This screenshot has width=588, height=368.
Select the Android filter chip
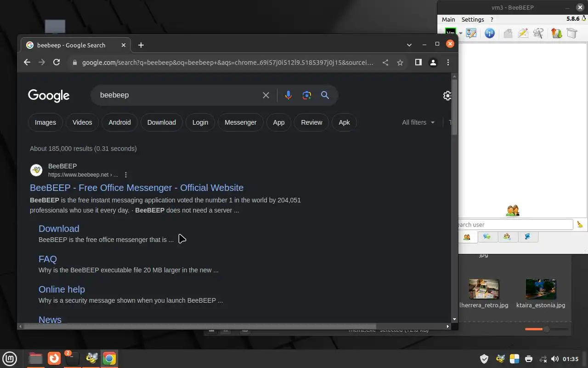pos(119,122)
